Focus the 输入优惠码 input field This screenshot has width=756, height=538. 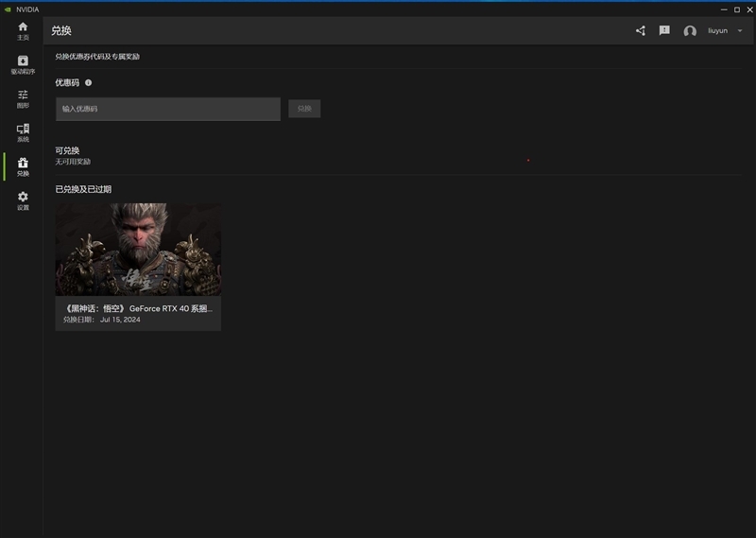pyautogui.click(x=167, y=109)
